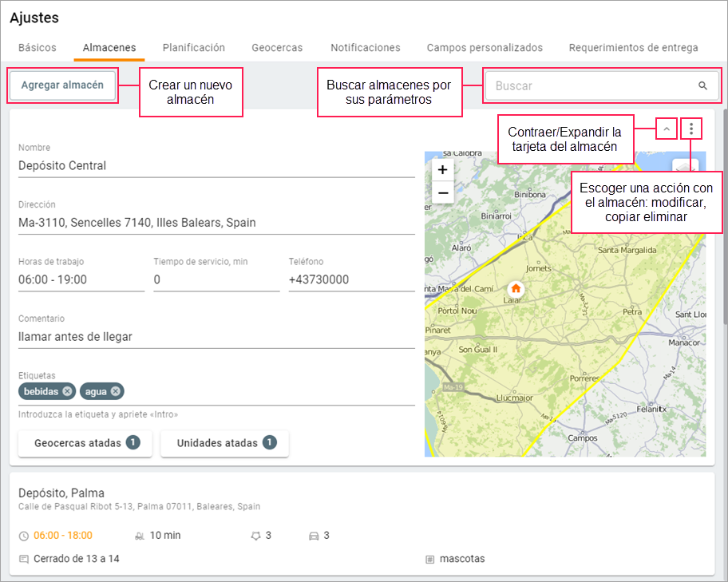Open the three-dot warehouse actions menu
728x582 pixels.
point(691,128)
